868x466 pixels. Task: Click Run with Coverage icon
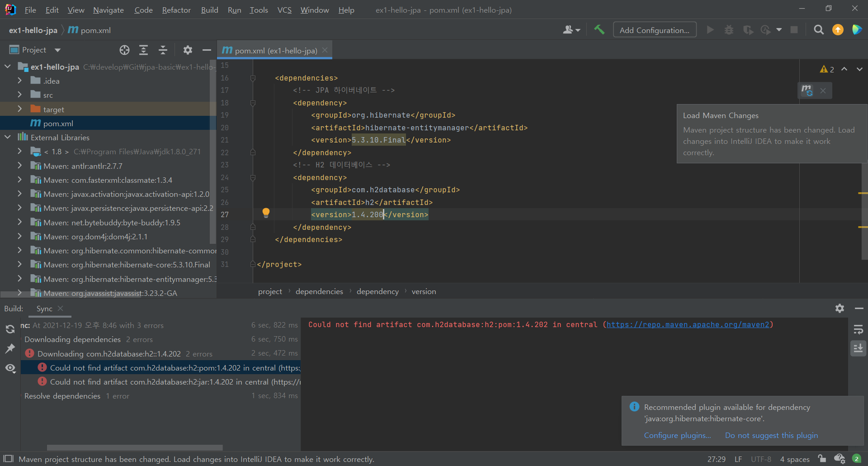pyautogui.click(x=748, y=30)
